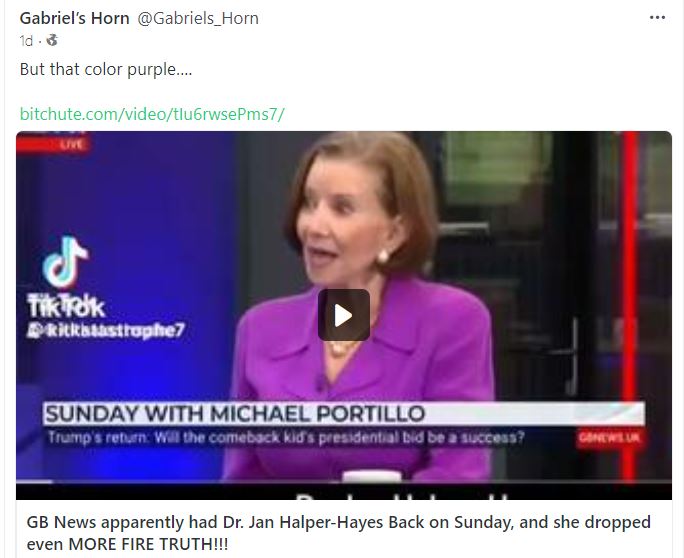Open the post via the 1d timestamp

(x=26, y=41)
